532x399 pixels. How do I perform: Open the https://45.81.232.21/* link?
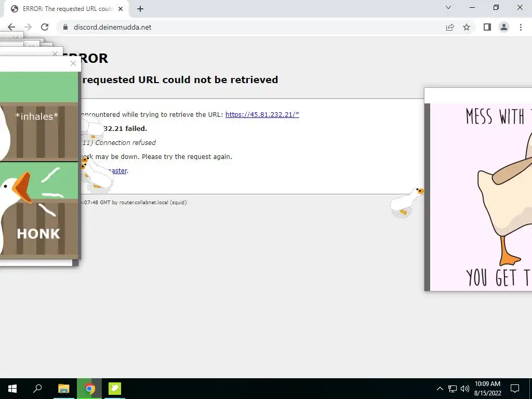point(262,115)
